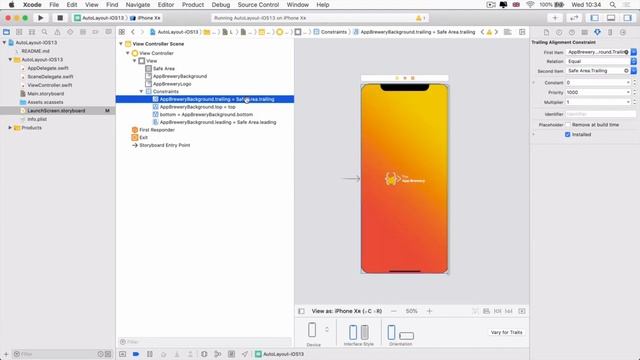Expand the Products folder

[x=10, y=128]
